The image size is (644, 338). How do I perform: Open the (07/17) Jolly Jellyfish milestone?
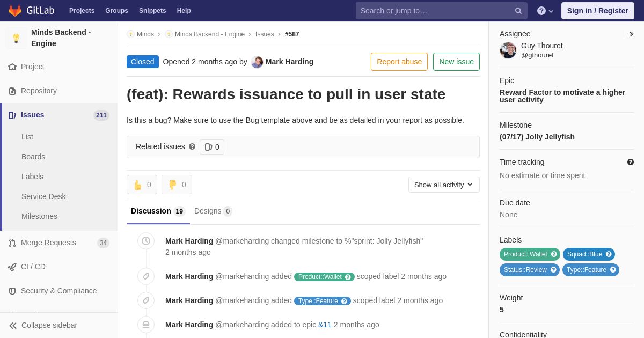(537, 137)
